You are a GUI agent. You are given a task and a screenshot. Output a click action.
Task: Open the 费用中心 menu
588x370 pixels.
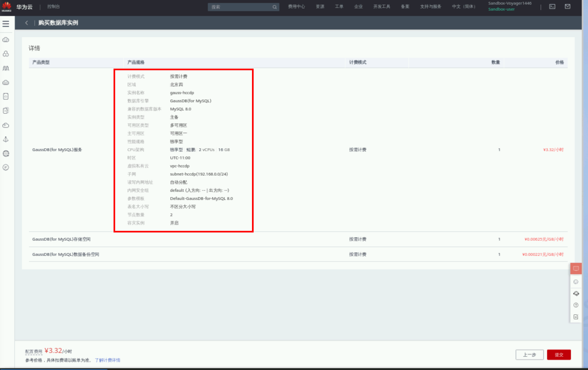296,7
